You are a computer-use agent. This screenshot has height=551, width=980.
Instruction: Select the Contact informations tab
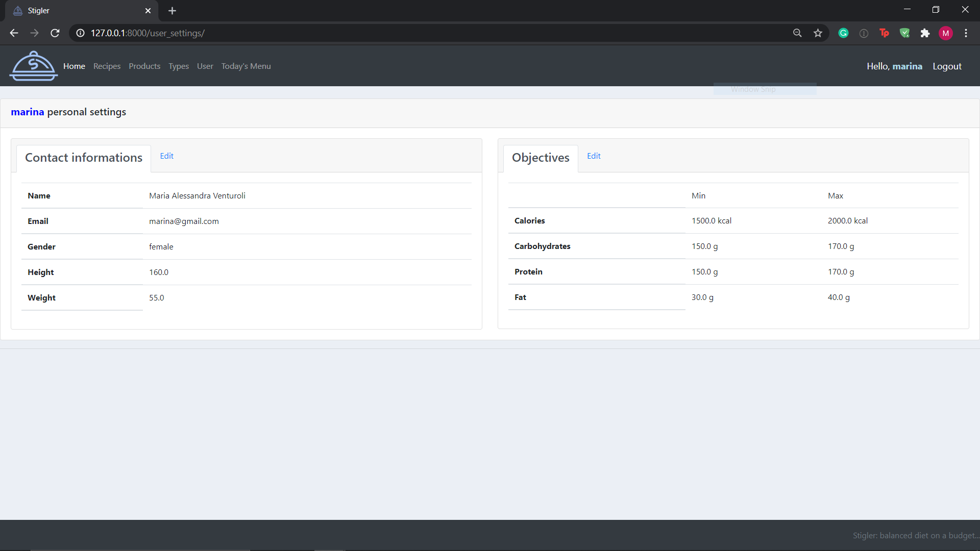click(x=84, y=158)
